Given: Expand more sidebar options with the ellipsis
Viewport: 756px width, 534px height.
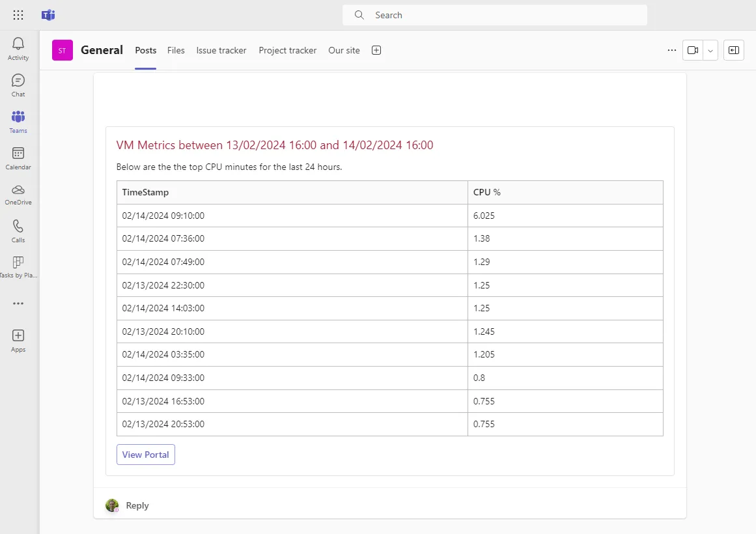Looking at the screenshot, I should pyautogui.click(x=18, y=303).
